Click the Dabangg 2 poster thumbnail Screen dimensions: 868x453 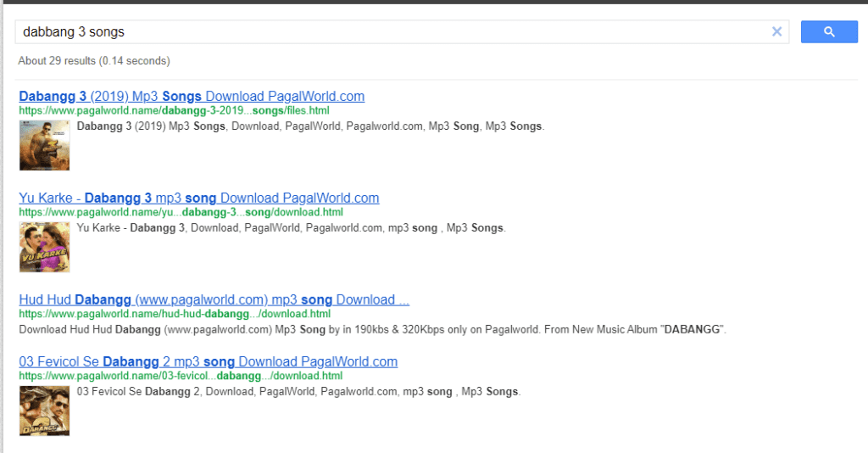point(44,411)
